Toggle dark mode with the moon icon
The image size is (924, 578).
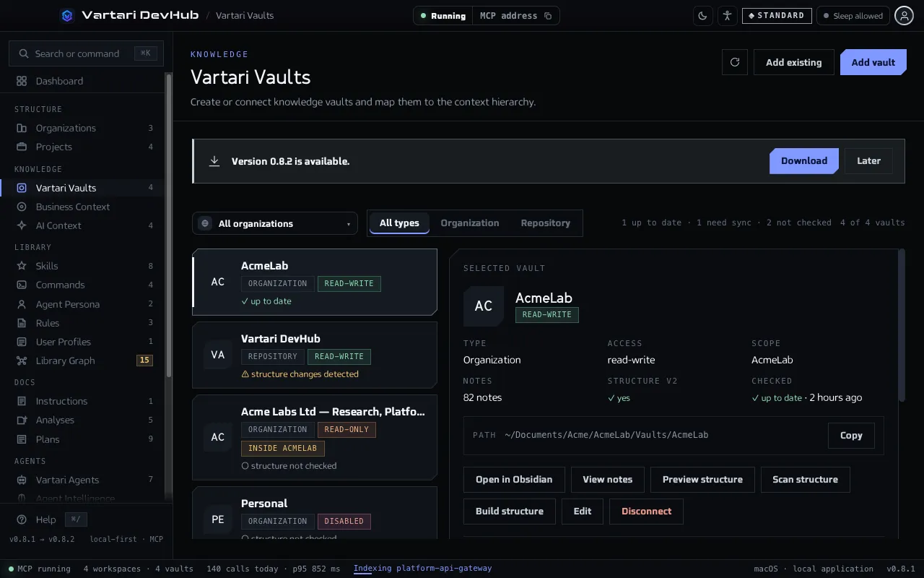click(x=702, y=16)
